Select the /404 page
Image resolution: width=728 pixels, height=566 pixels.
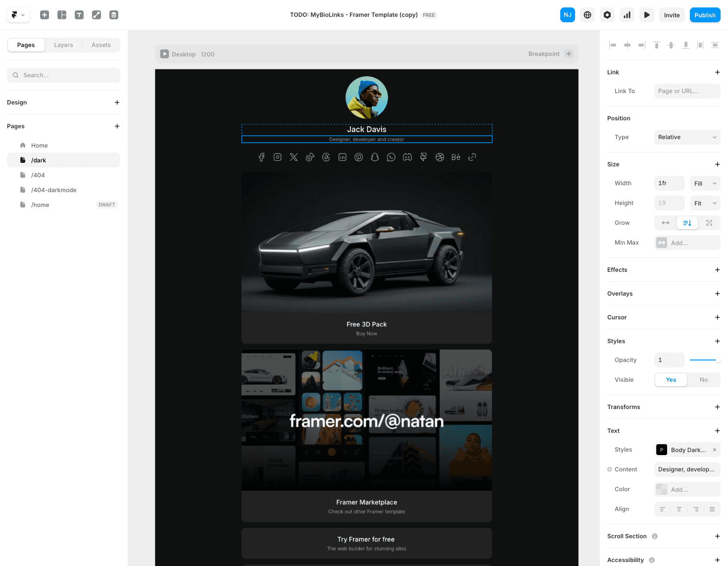coord(63,175)
